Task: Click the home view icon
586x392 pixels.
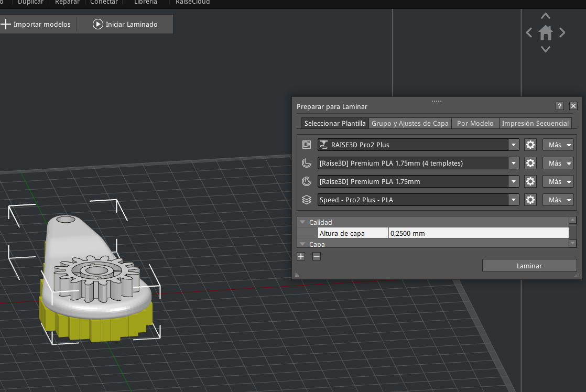Action: tap(546, 33)
